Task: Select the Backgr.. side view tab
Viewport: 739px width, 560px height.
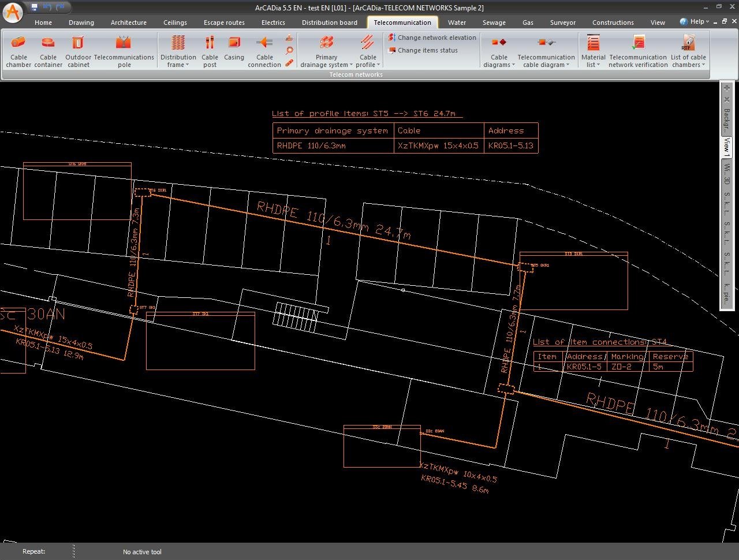Action: [x=726, y=120]
